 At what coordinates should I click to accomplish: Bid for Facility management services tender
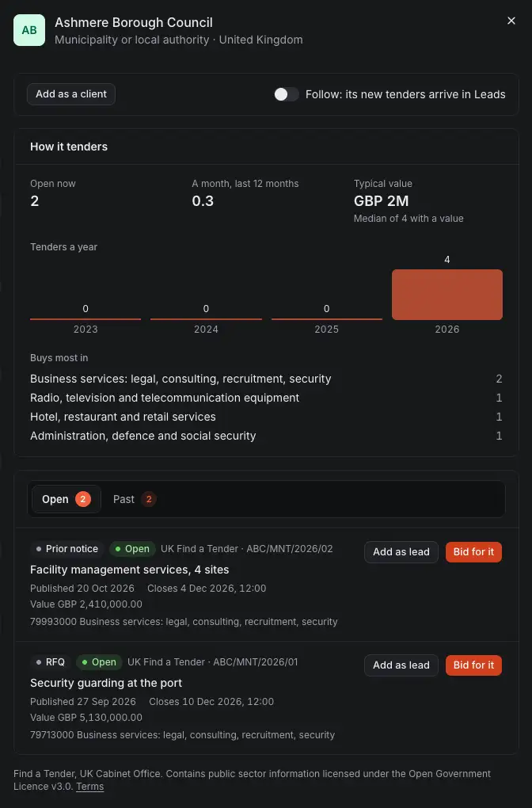[473, 552]
